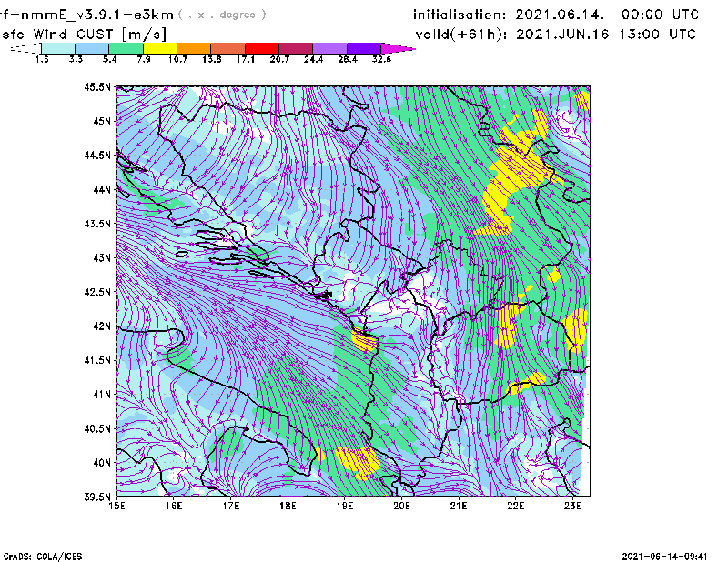The height and width of the screenshot is (562, 728).
Task: Click the 'valid(+61h)' label
Action: [461, 35]
